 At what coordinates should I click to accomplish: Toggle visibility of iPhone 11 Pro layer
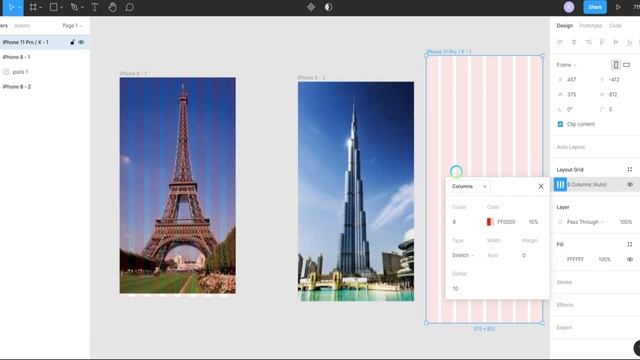tap(81, 42)
